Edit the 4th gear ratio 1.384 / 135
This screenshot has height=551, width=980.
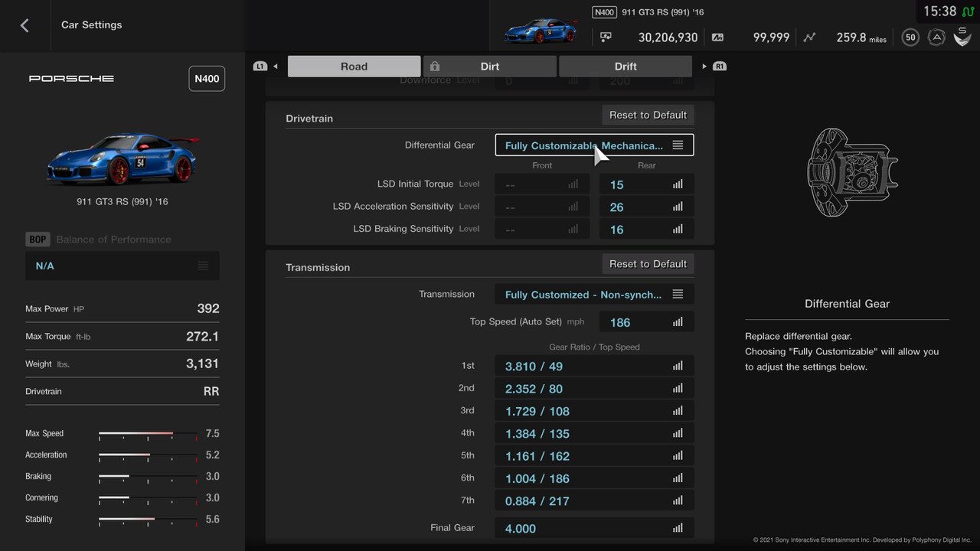(595, 433)
